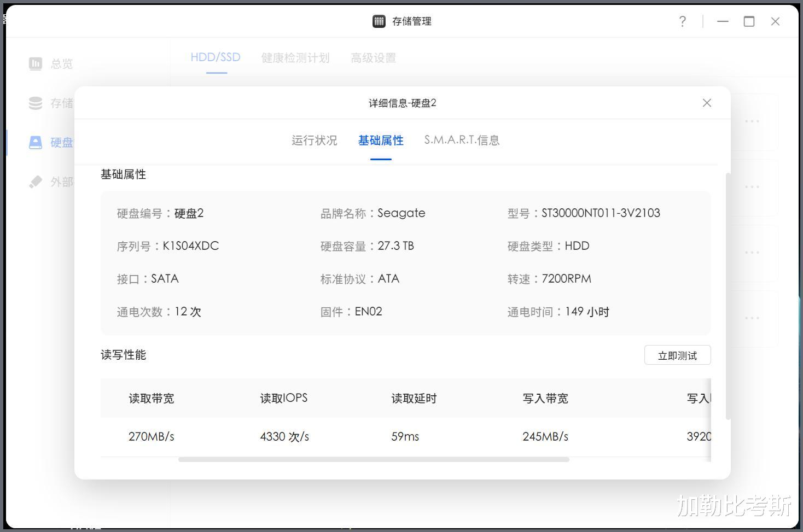
Task: Select the 总览 sidebar icon
Action: [36, 64]
